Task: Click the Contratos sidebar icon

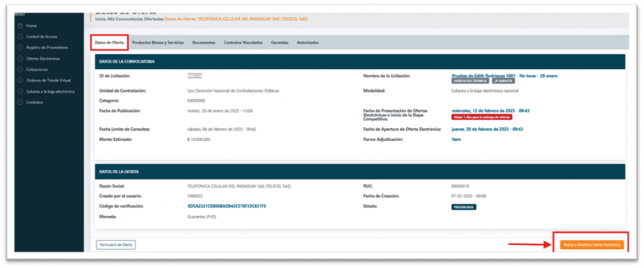Action: click(x=20, y=102)
